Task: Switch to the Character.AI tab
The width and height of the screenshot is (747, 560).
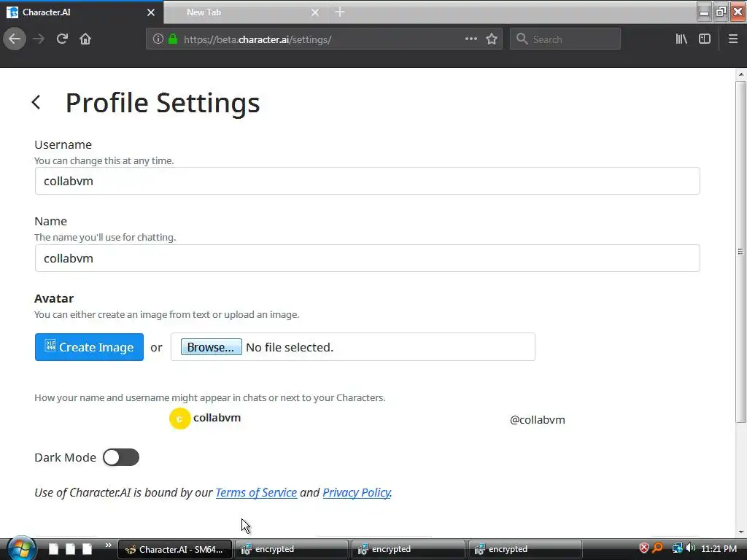Action: [x=82, y=12]
